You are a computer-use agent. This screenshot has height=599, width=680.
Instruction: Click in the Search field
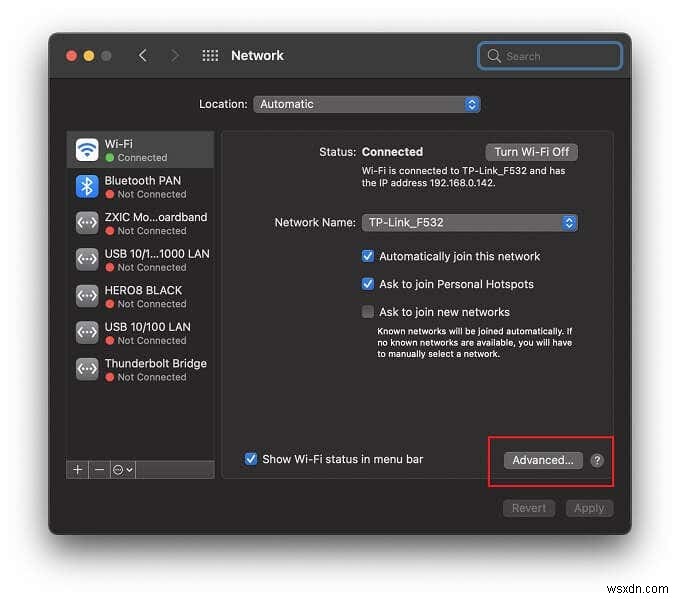click(x=550, y=56)
